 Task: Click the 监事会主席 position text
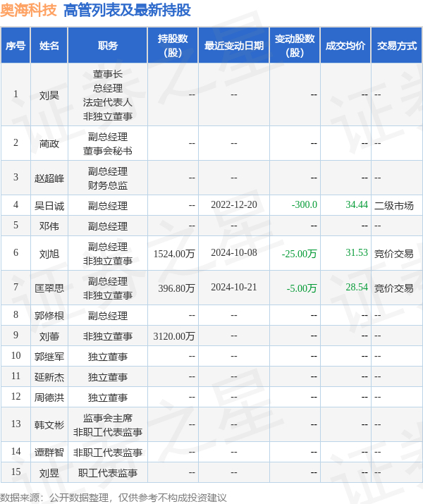[x=108, y=418]
